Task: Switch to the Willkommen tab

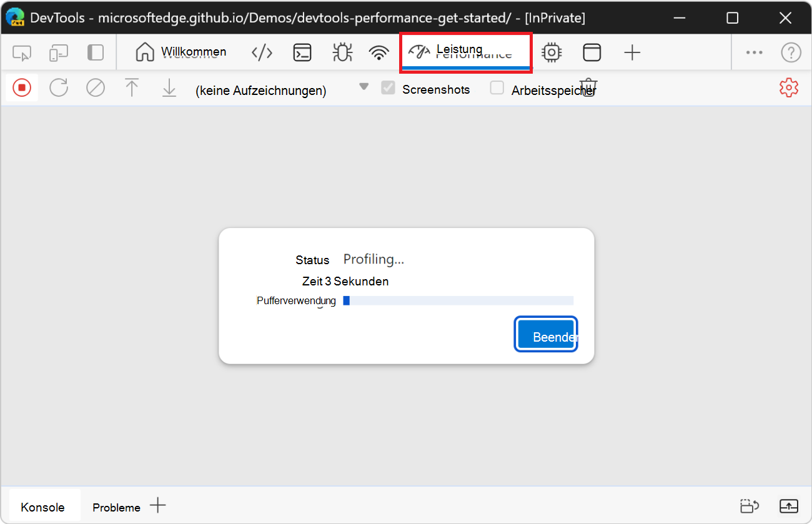Action: click(x=181, y=52)
